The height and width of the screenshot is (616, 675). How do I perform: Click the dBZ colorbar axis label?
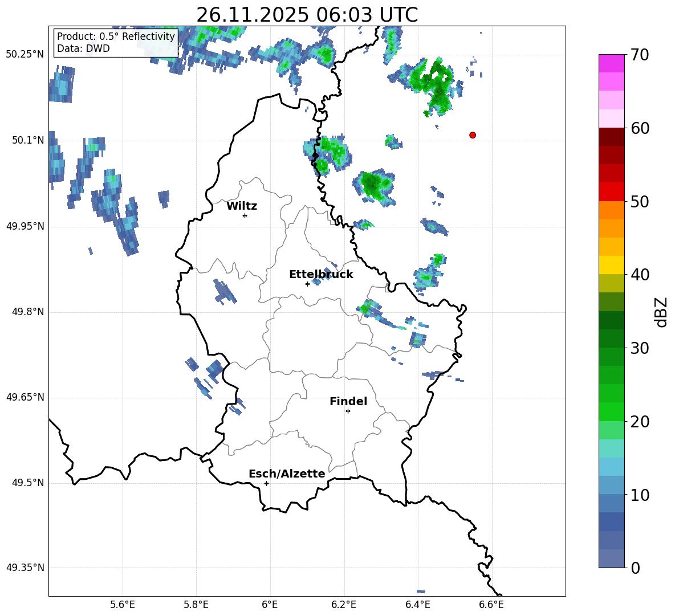660,312
